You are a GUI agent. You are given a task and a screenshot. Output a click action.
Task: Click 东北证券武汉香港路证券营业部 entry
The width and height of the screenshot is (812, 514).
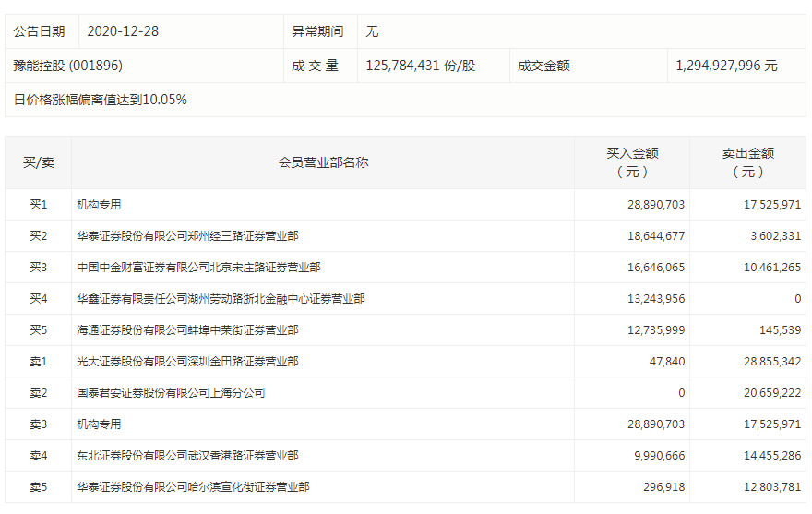(187, 456)
